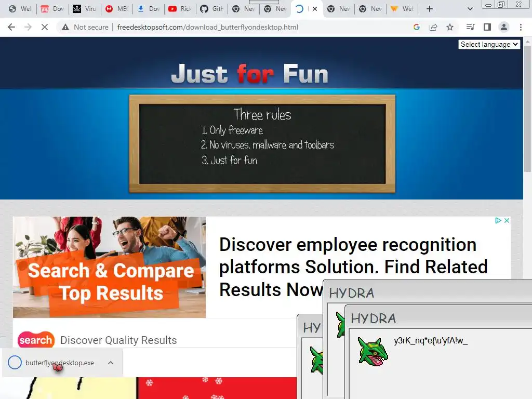532x399 pixels.
Task: Switch to the last Wel tab
Action: tap(402, 9)
